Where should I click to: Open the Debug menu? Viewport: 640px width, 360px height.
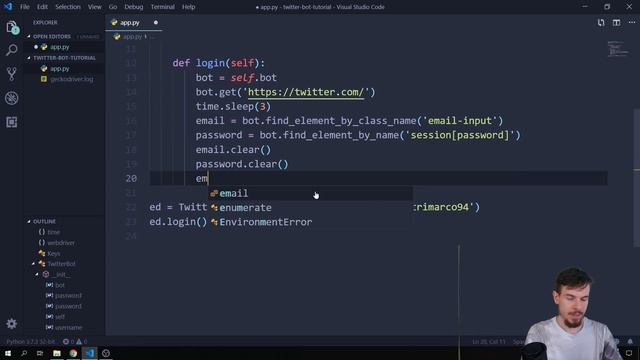pos(134,7)
